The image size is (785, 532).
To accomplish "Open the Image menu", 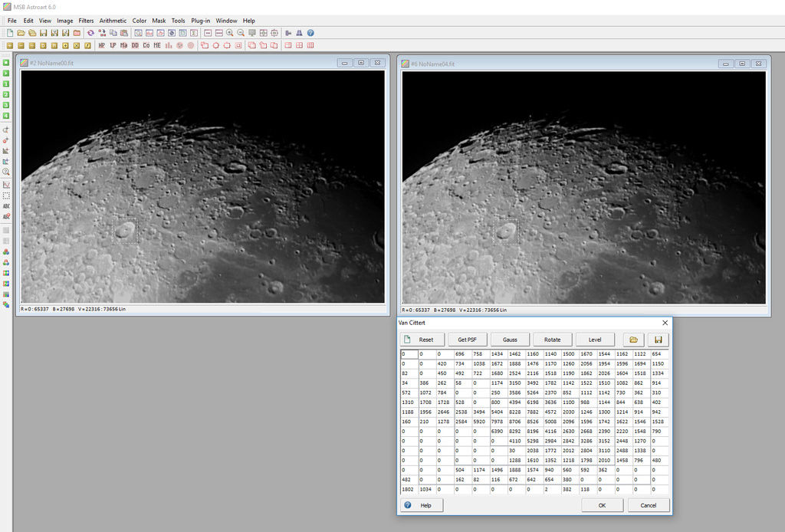I will (x=64, y=21).
